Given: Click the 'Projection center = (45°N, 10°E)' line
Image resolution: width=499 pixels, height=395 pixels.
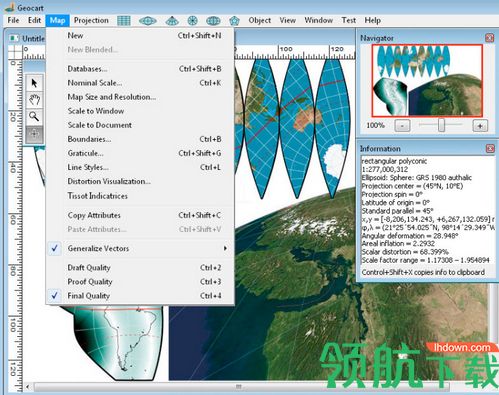Looking at the screenshot, I should click(x=412, y=186).
